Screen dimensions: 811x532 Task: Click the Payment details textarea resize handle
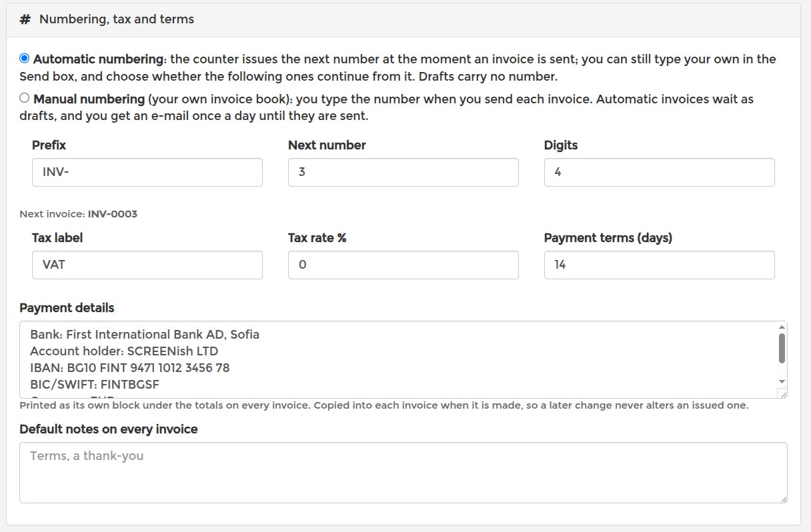782,393
